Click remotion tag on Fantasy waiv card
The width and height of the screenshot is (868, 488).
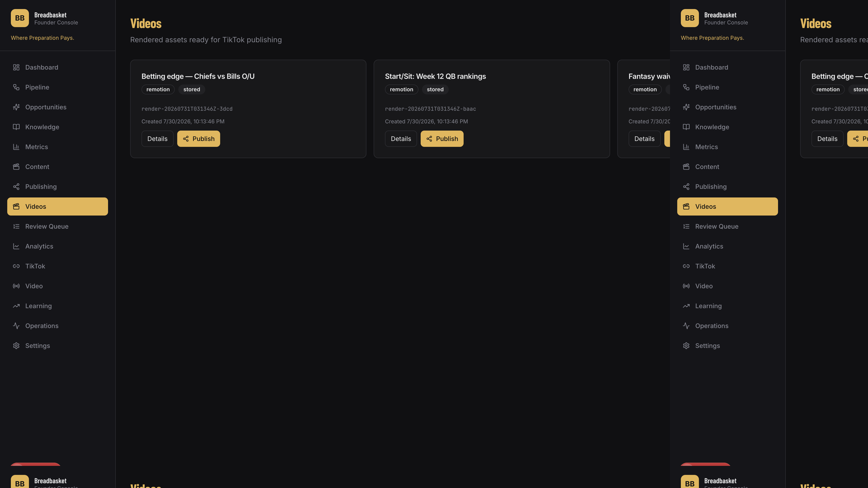(645, 89)
